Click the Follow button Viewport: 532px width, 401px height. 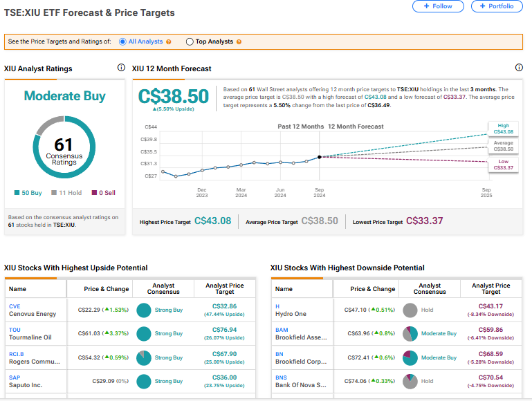(x=438, y=6)
